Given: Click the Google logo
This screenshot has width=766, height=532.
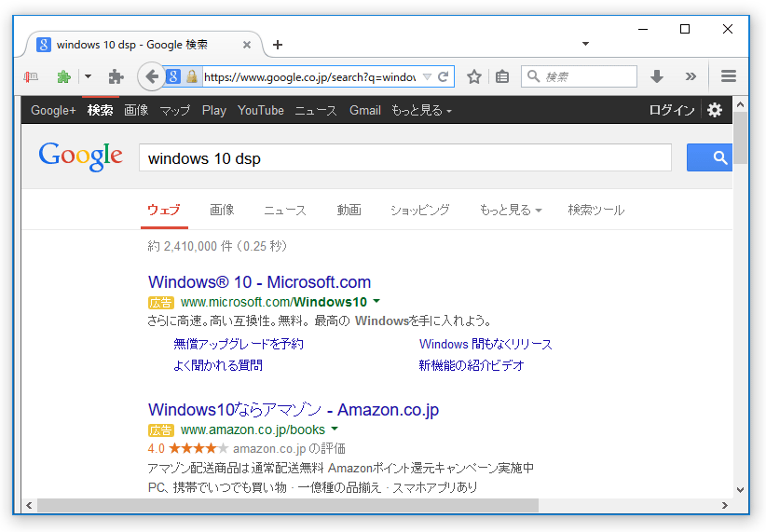Looking at the screenshot, I should 80,157.
